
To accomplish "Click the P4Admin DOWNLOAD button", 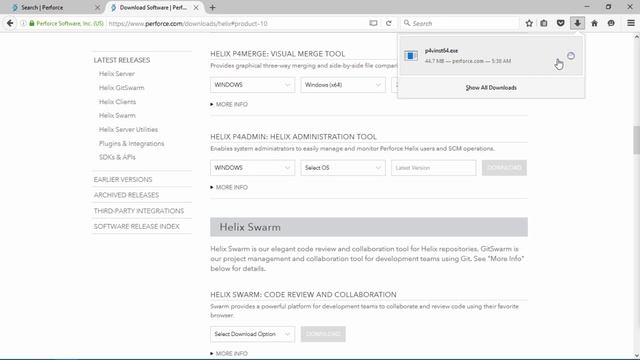I will coord(504,168).
